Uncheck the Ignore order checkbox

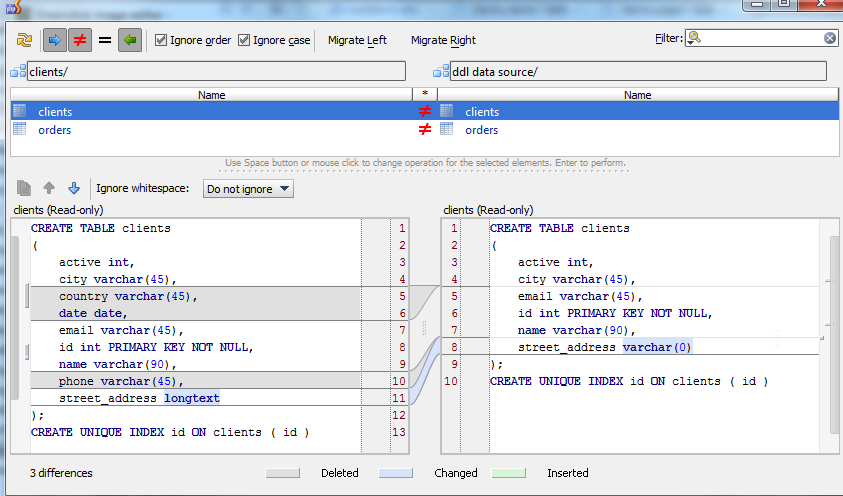pos(161,40)
